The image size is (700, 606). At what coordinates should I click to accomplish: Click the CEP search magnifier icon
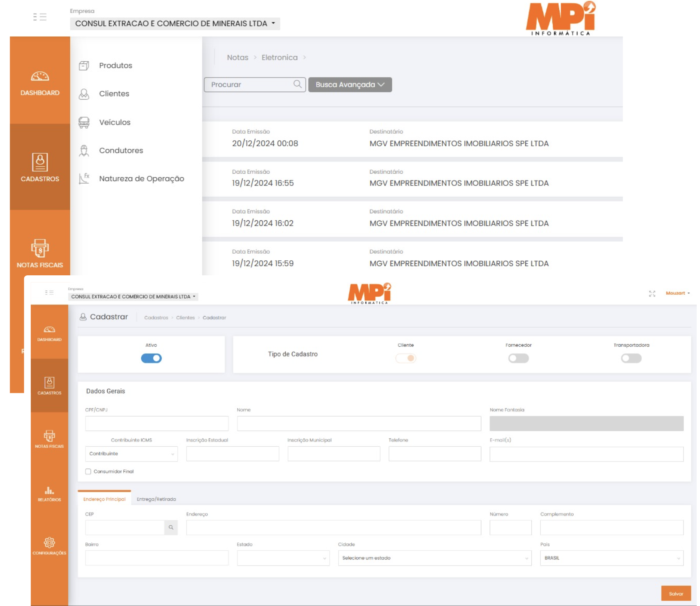[x=171, y=527]
